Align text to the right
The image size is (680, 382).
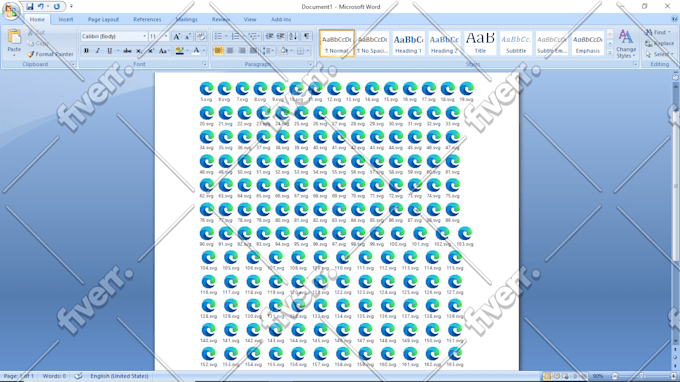coord(242,51)
